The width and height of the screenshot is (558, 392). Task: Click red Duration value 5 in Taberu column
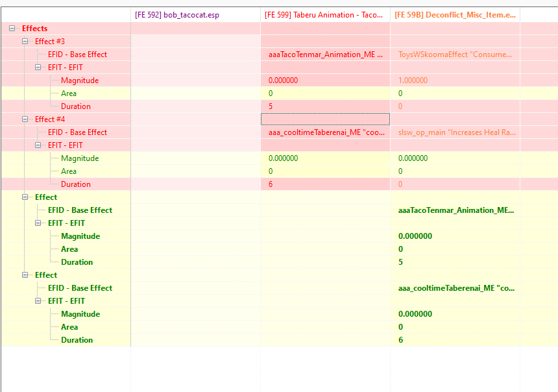point(325,106)
